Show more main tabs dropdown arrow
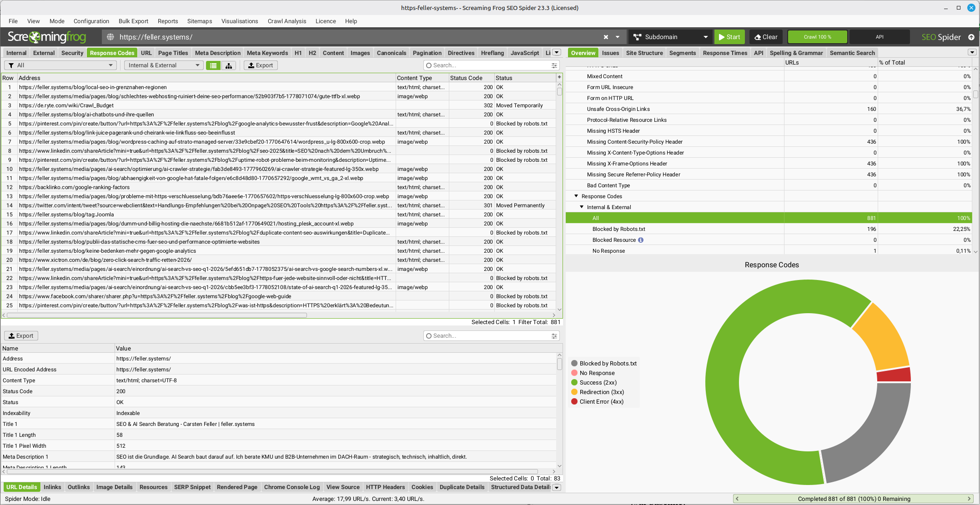Screen dimensions: 980x505 557,53
